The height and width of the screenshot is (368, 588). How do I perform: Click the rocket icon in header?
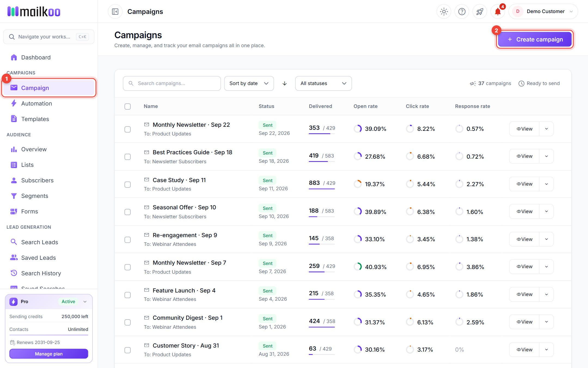(480, 11)
